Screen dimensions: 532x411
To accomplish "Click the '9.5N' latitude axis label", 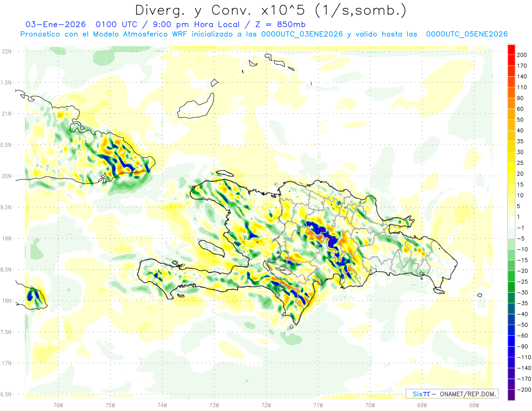I will tap(7, 207).
